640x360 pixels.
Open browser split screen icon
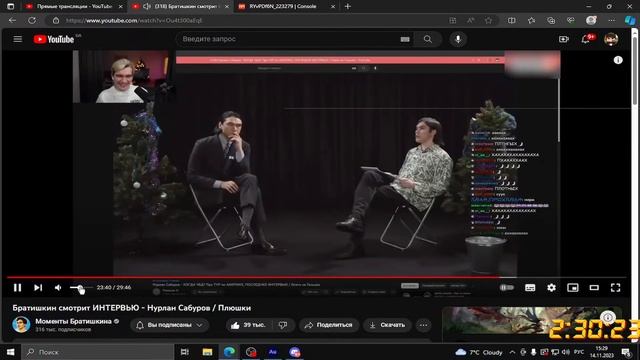(511, 20)
